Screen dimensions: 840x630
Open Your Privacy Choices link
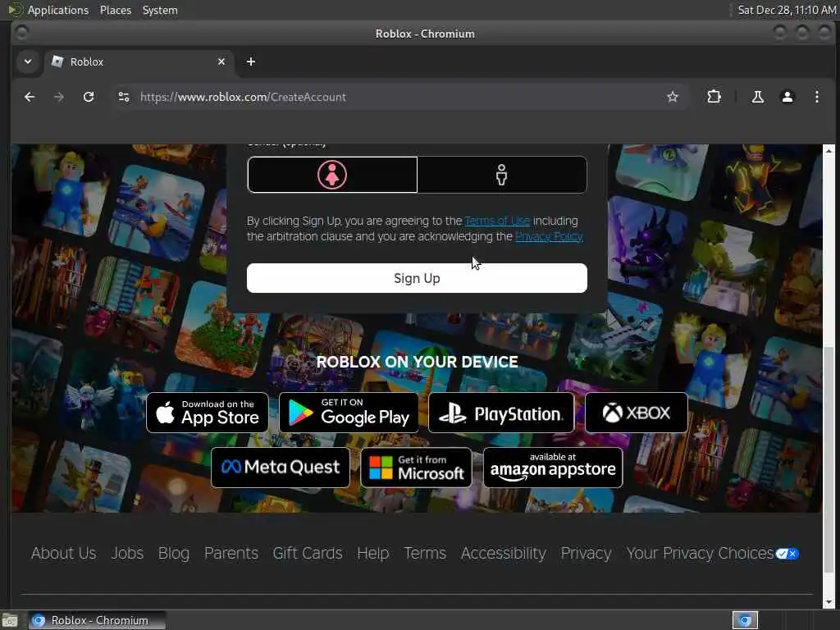[x=701, y=553]
